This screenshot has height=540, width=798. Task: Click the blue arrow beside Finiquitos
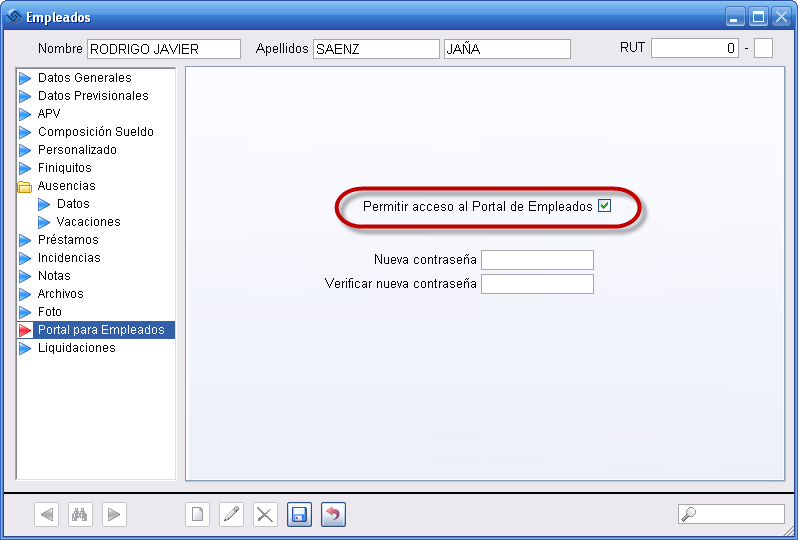click(x=25, y=168)
